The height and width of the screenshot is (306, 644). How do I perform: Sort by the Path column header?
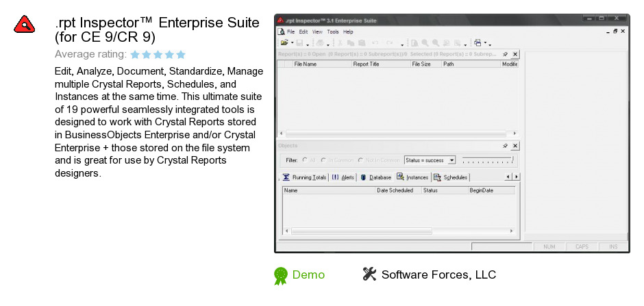(471, 64)
